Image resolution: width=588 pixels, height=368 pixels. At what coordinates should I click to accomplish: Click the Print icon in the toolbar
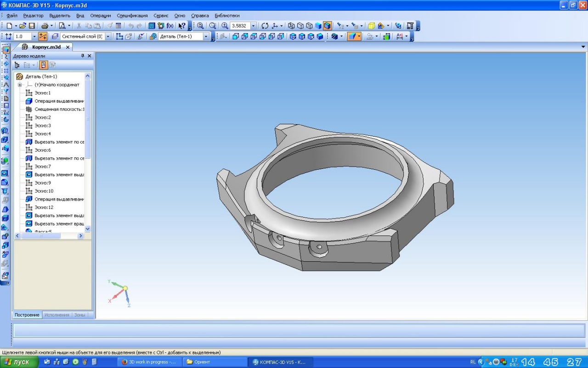coord(45,26)
